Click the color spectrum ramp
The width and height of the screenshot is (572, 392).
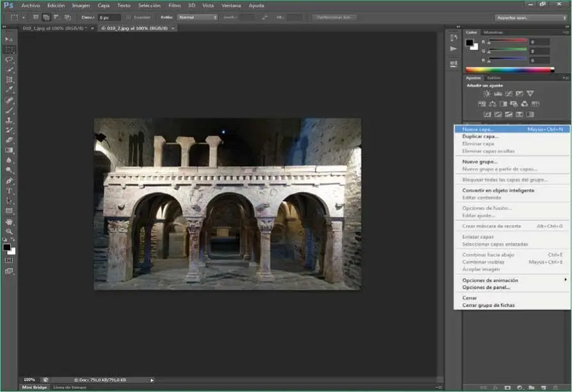pyautogui.click(x=509, y=69)
